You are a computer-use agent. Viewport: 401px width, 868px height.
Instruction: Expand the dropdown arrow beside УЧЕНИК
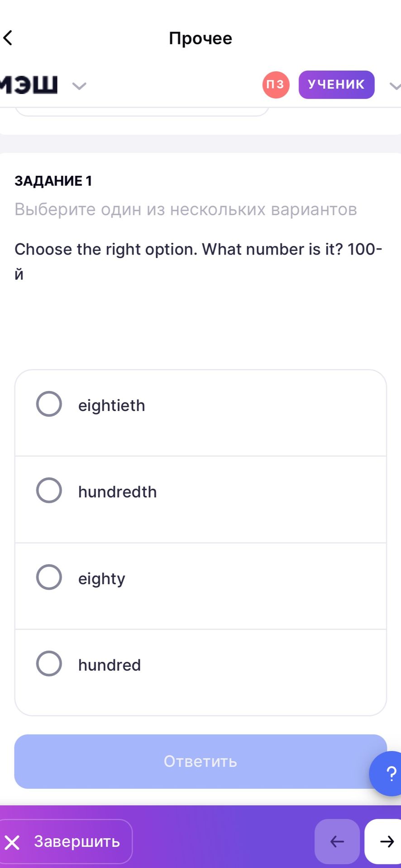tap(395, 85)
